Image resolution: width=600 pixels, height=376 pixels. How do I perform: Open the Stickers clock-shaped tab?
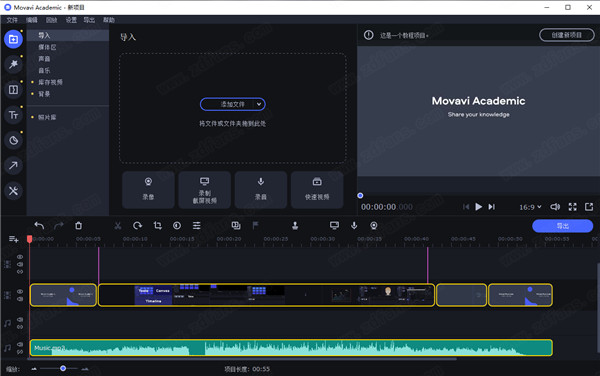coord(13,140)
